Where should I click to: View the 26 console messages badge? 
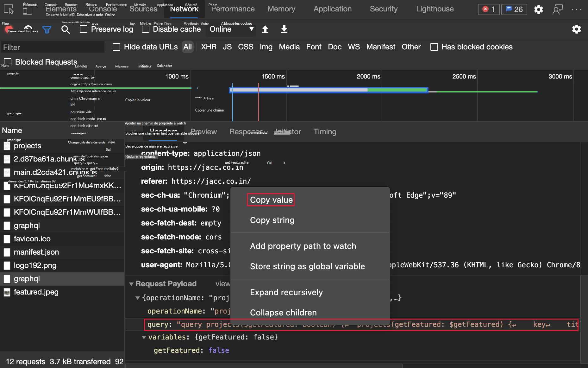pos(514,10)
